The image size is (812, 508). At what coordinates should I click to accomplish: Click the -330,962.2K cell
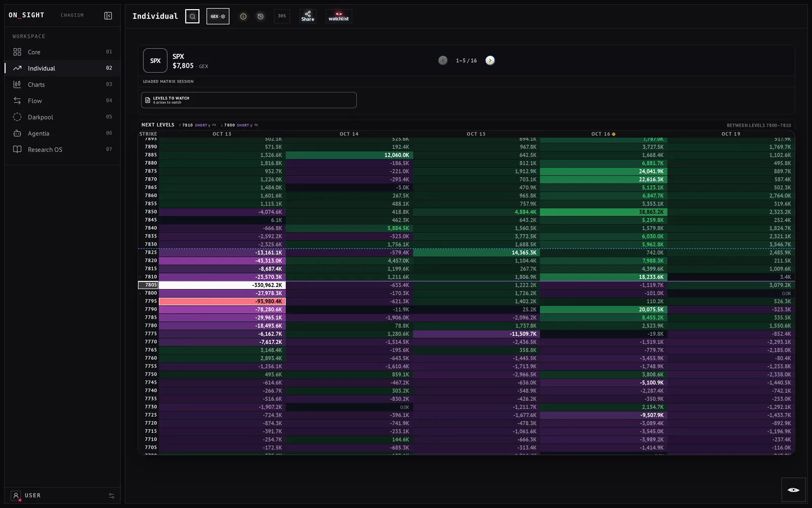point(222,285)
